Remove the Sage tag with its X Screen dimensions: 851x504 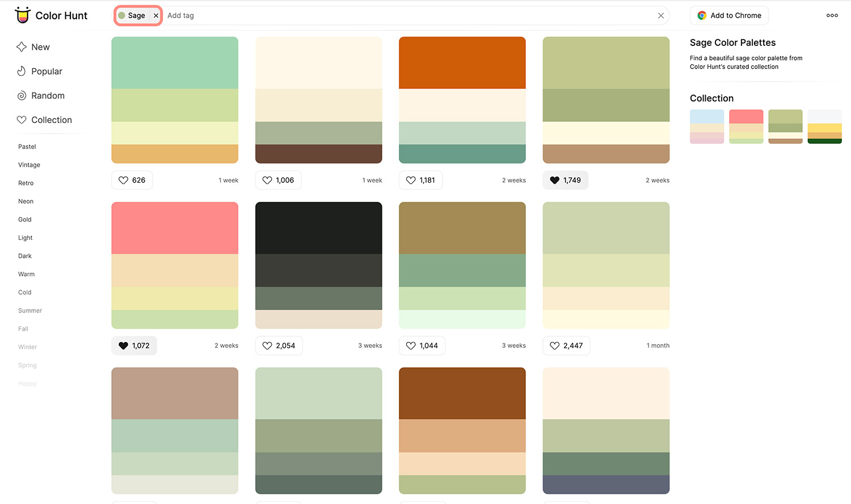(156, 16)
